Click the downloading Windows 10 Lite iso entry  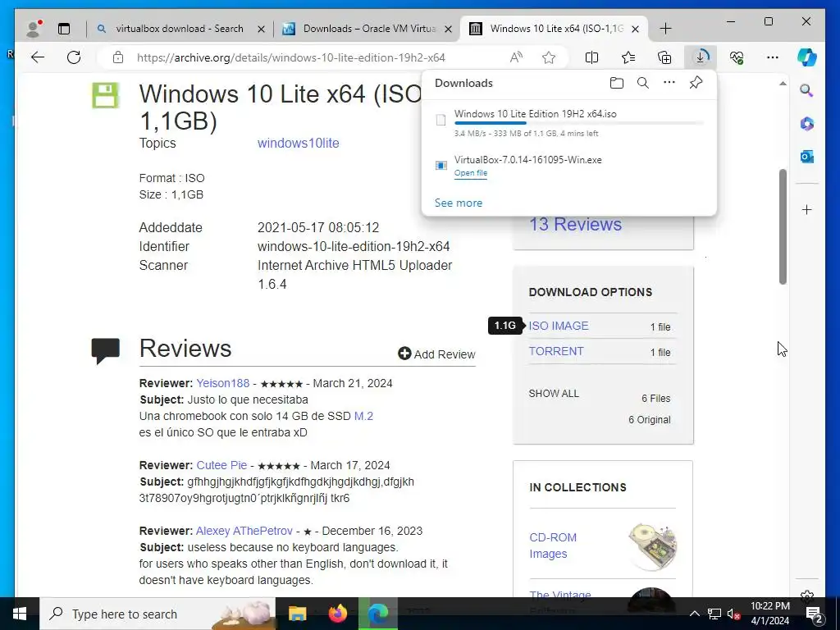[x=569, y=123]
